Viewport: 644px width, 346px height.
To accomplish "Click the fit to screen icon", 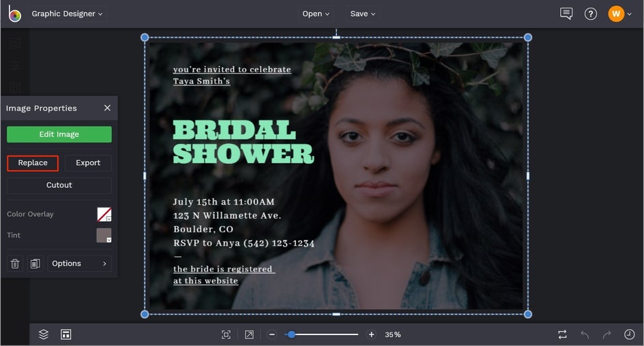I will click(x=226, y=334).
